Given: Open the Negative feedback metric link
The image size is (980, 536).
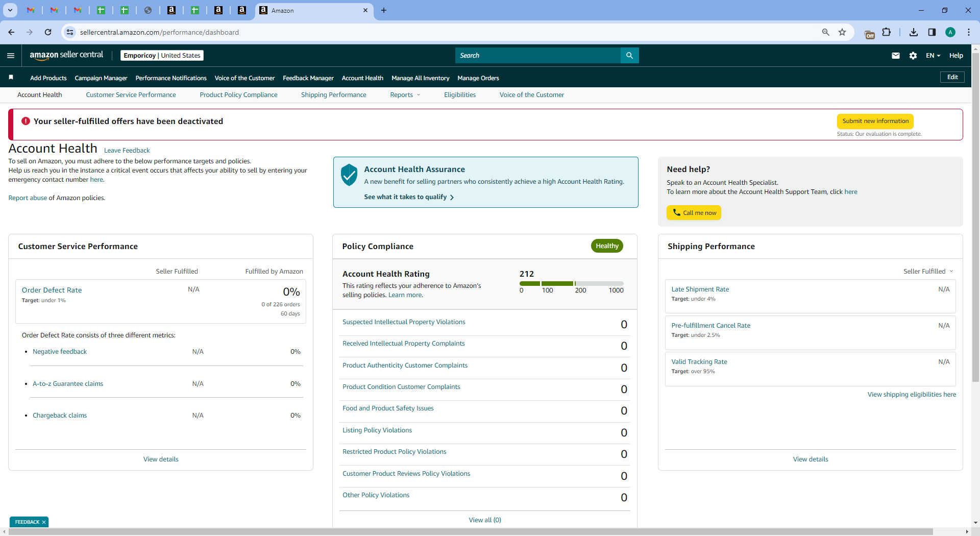Looking at the screenshot, I should (x=60, y=352).
